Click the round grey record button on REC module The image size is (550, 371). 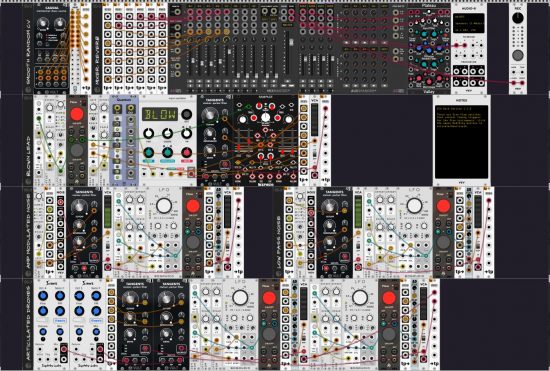[518, 55]
